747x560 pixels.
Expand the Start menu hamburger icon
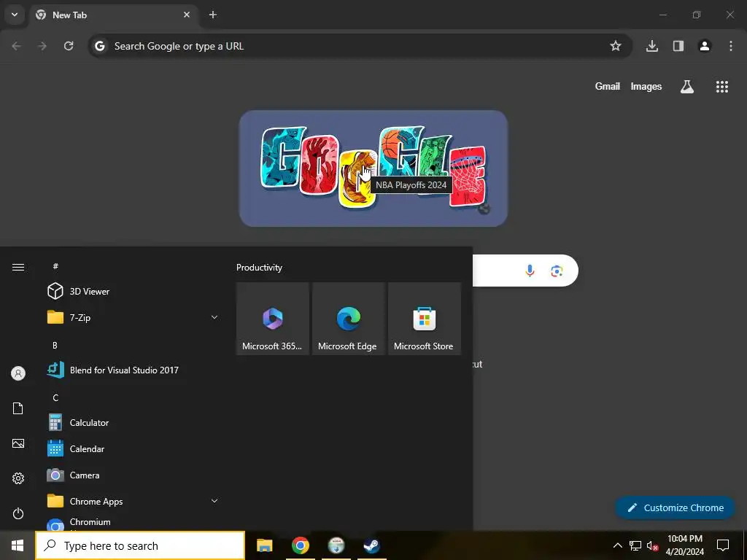click(x=18, y=267)
